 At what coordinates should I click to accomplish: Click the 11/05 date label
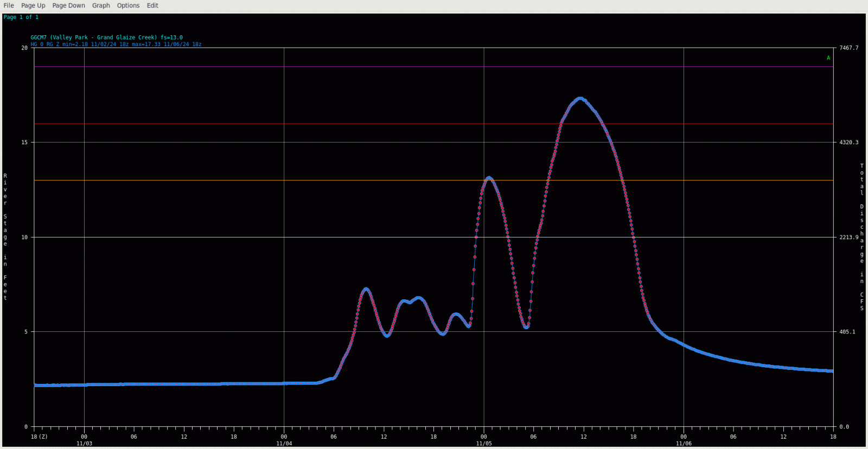tap(484, 444)
